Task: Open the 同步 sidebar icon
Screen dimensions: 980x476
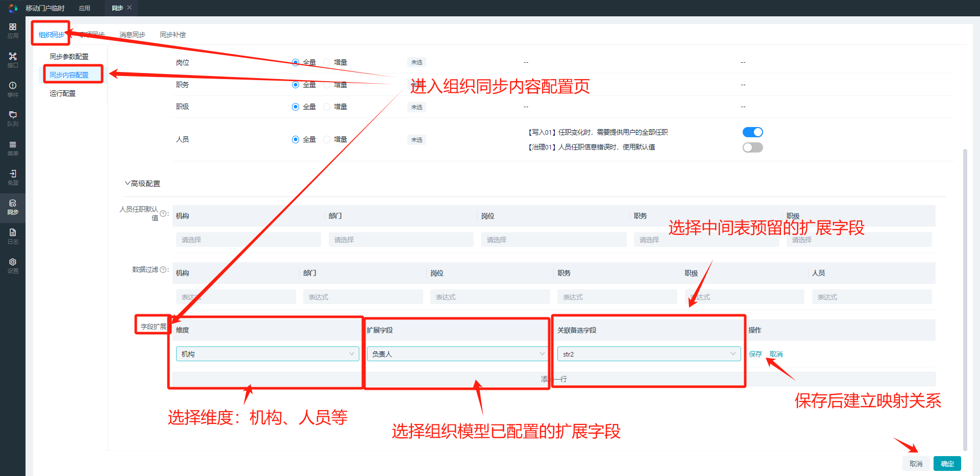Action: click(x=13, y=207)
